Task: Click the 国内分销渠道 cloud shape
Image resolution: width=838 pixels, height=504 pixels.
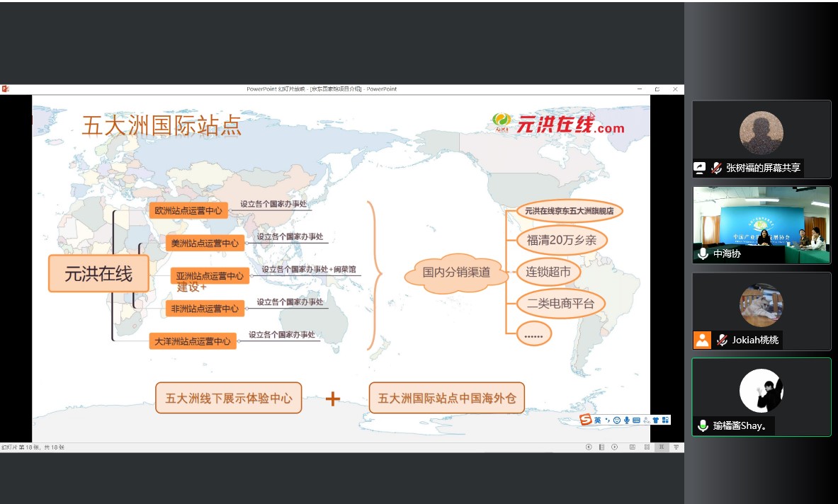Action: pyautogui.click(x=456, y=273)
